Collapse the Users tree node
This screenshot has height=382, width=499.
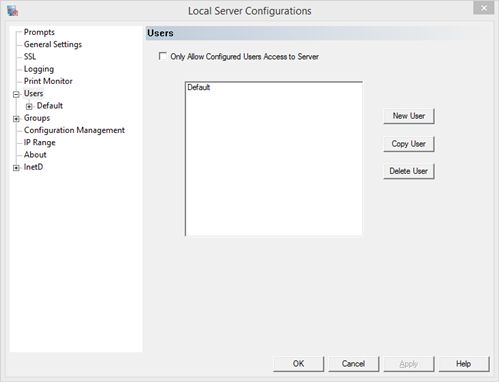coord(16,94)
